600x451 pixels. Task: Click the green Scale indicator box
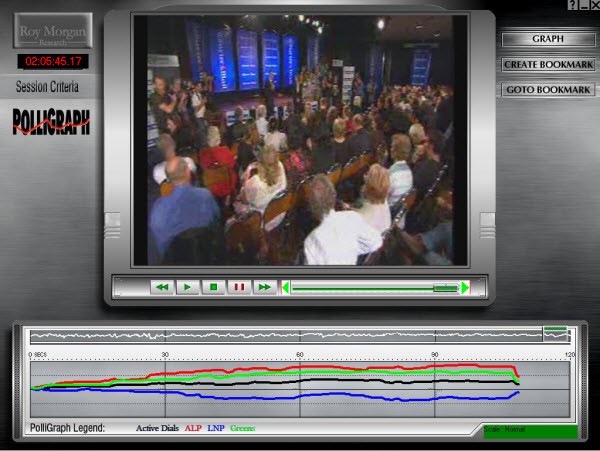point(529,431)
